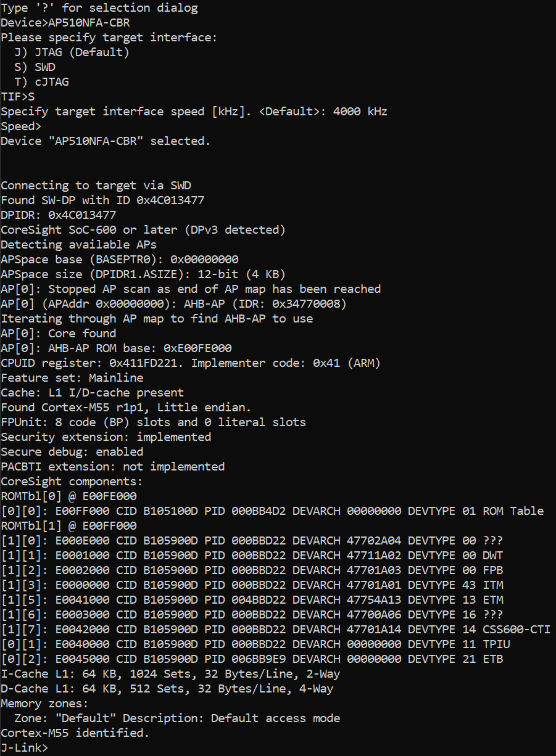Click the 'Cortex-M55 identified.' message
Screen dimensions: 556x756
click(75, 733)
